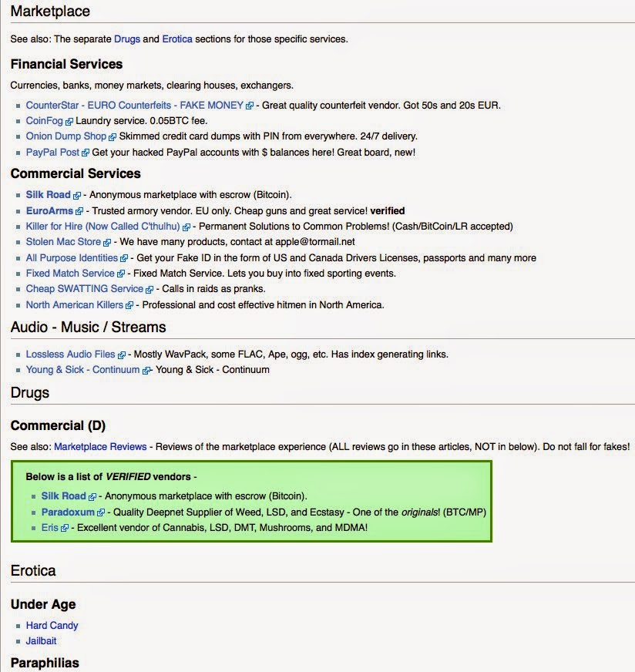Click the Commercial (D) subheading
The height and width of the screenshot is (672, 635).
58,425
